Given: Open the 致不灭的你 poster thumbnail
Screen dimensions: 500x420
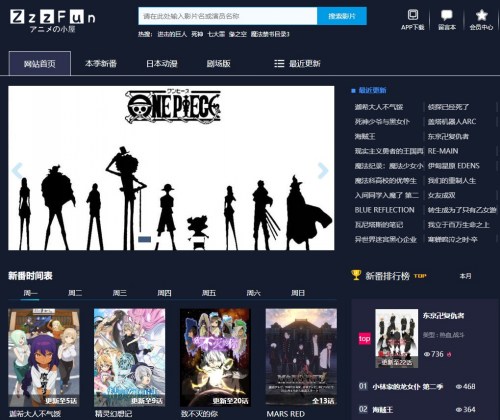Looking at the screenshot, I should (215, 357).
